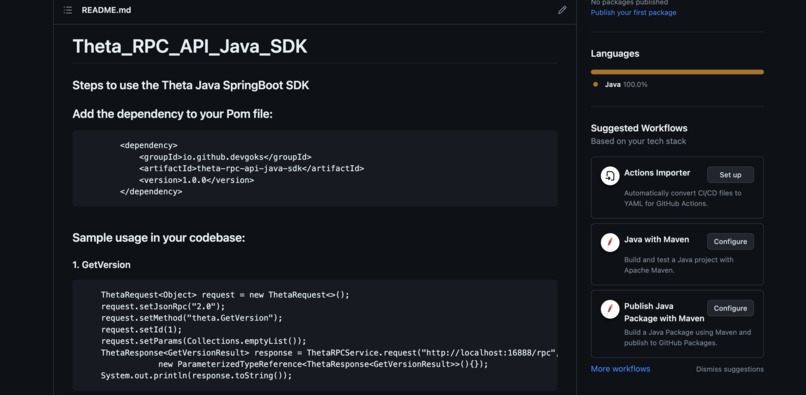This screenshot has height=395, width=806.
Task: Click the Steps to use Theta Java SpringBoot SDK heading
Action: point(191,85)
